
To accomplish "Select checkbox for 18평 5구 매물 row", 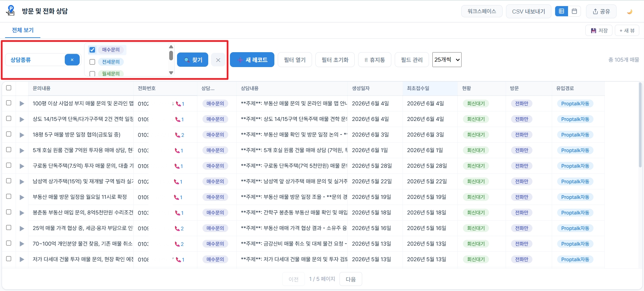I will [9, 134].
